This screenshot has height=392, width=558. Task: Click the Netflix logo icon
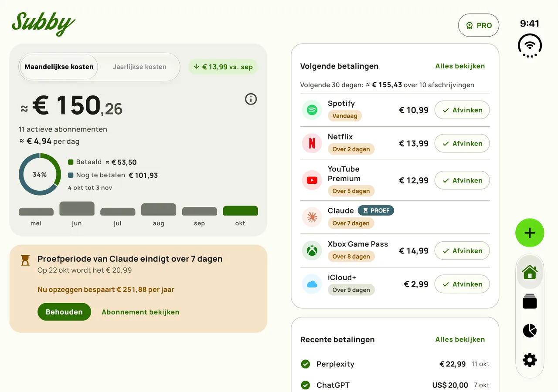click(x=312, y=143)
